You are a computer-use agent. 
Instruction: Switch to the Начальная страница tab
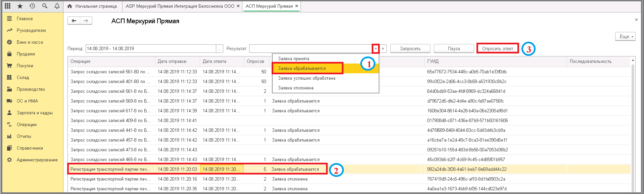click(x=92, y=6)
